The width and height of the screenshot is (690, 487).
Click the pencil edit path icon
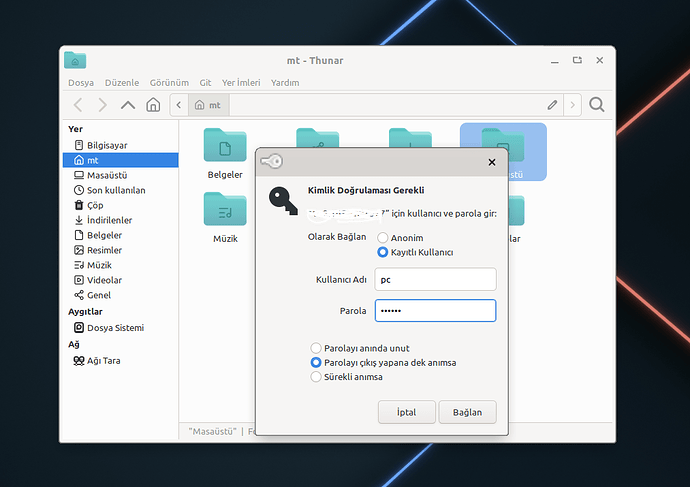pos(552,105)
